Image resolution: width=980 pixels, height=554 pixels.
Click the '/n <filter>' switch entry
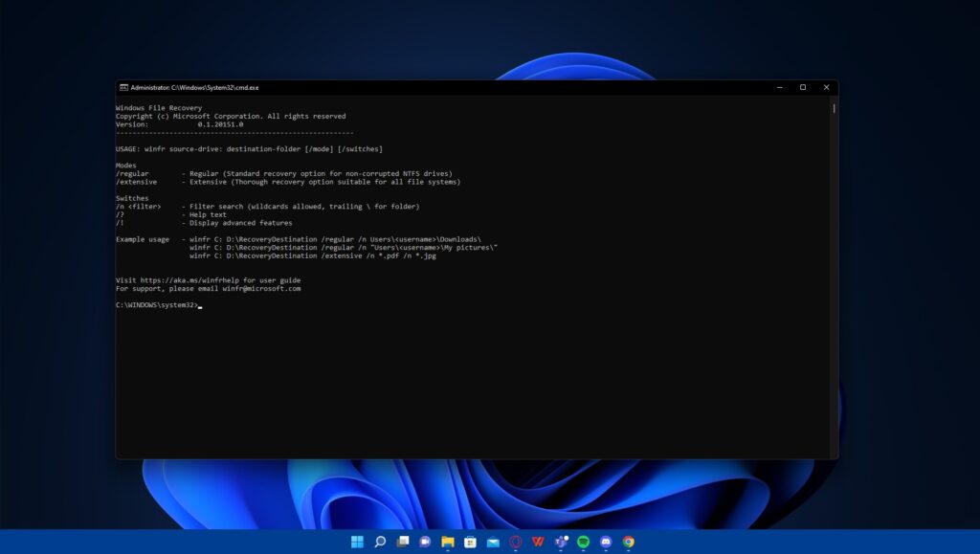[x=268, y=206]
